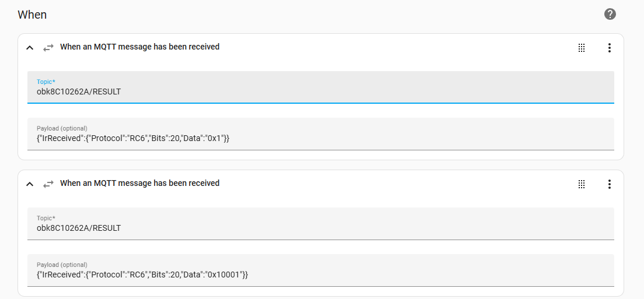This screenshot has height=299, width=644.
Task: Collapse the first MQTT trigger card
Action: coord(30,48)
